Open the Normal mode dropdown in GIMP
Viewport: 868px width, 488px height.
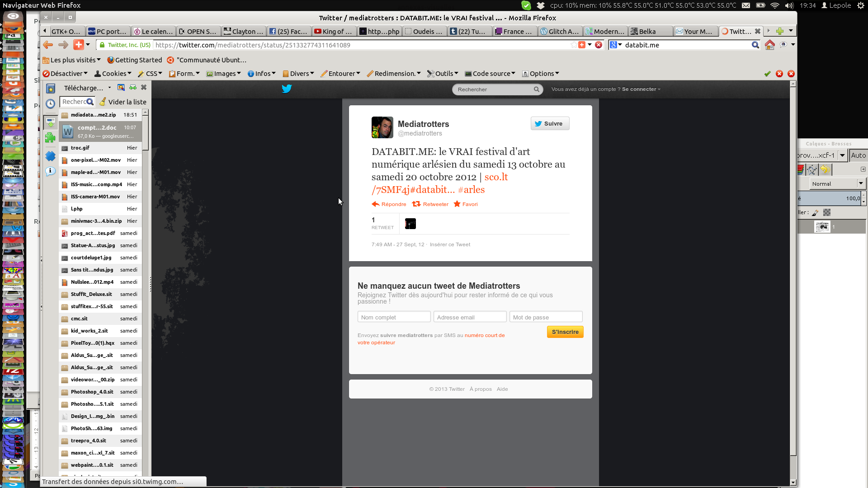click(x=837, y=184)
